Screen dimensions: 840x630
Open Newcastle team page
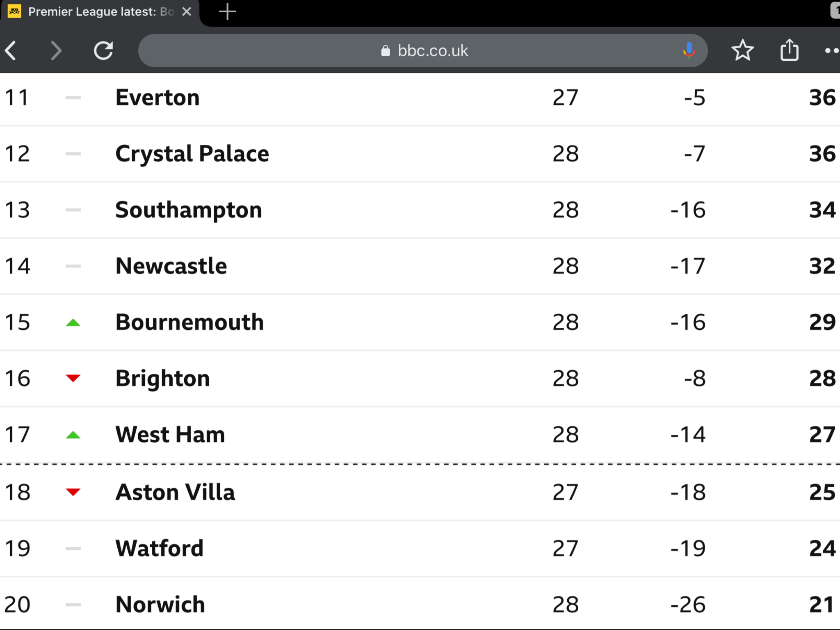pyautogui.click(x=171, y=266)
